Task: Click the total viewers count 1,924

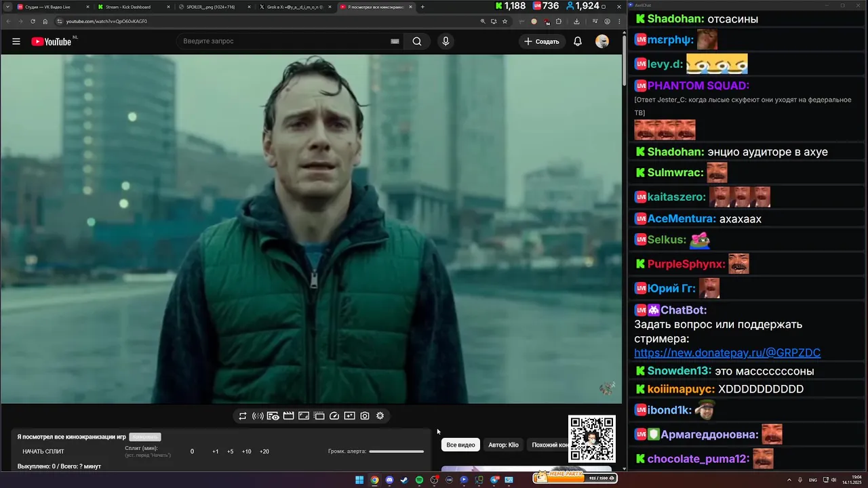Action: coord(583,6)
